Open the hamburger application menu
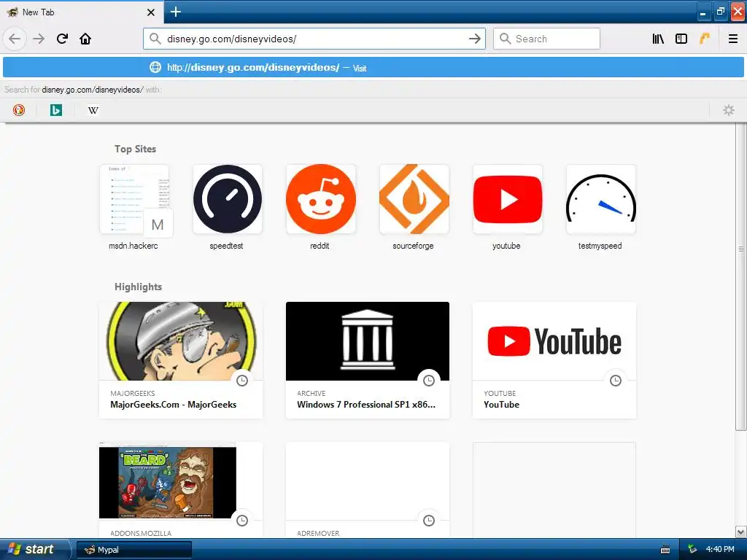 (x=732, y=39)
